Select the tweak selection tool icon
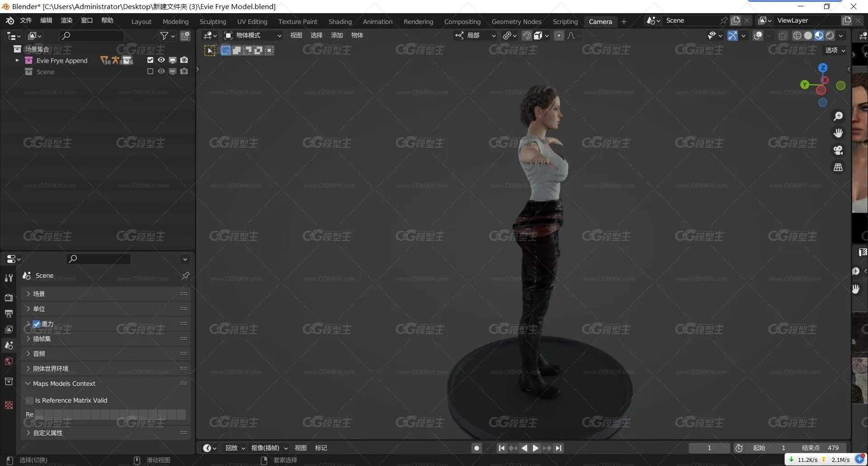868x466 pixels. (210, 51)
